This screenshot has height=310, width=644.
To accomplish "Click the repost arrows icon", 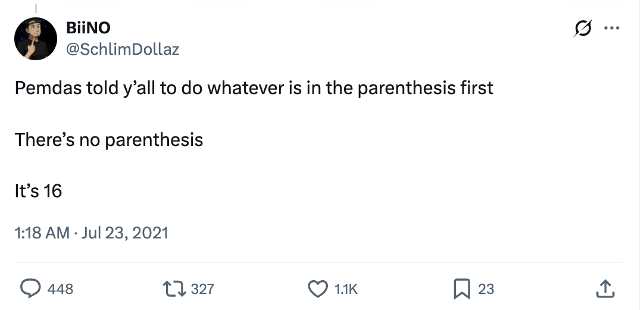I will click(173, 289).
